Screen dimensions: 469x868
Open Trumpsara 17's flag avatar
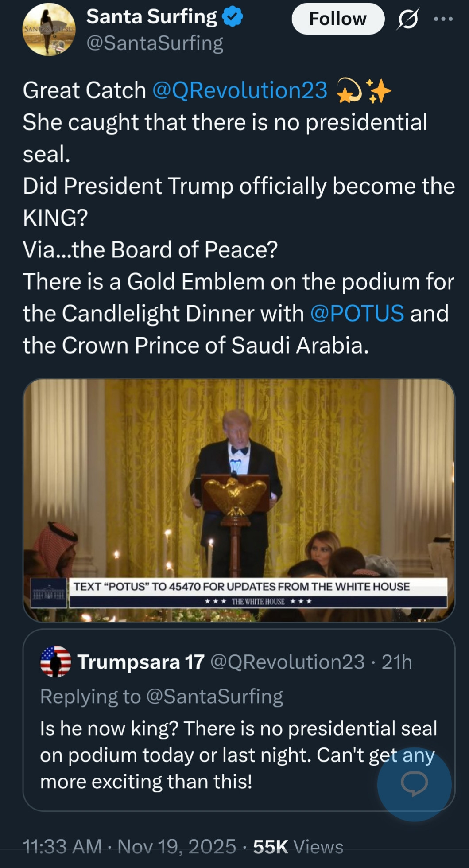coord(55,662)
